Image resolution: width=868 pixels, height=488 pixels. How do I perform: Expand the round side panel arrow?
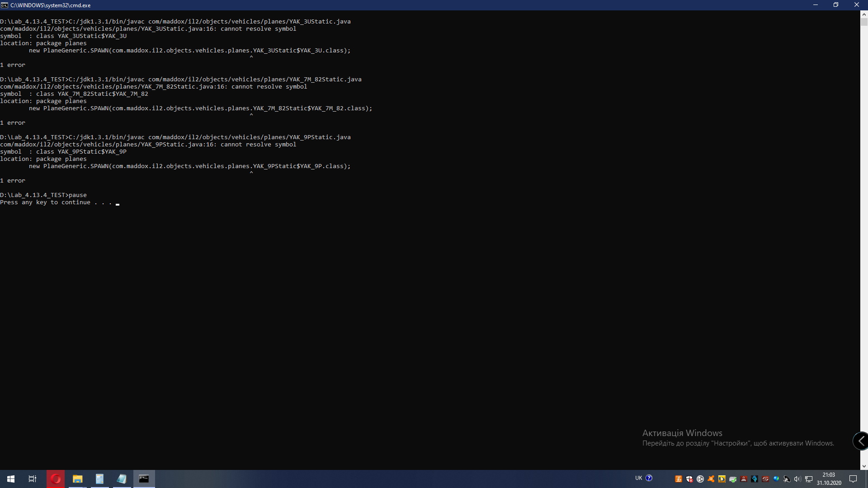pyautogui.click(x=861, y=441)
